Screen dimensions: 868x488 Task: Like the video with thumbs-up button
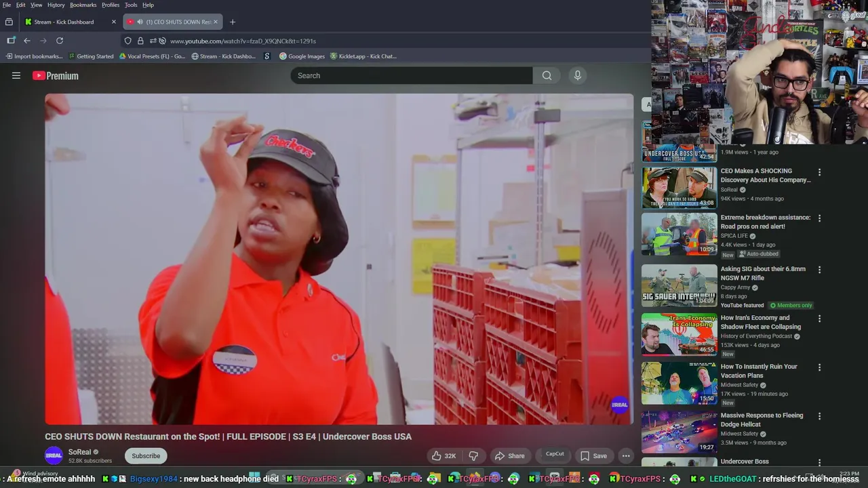click(443, 456)
